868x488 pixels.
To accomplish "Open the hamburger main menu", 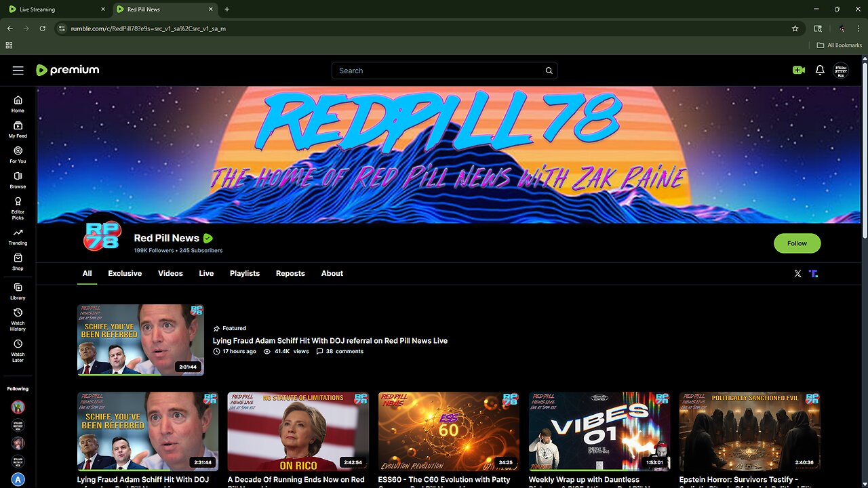I will pos(18,70).
